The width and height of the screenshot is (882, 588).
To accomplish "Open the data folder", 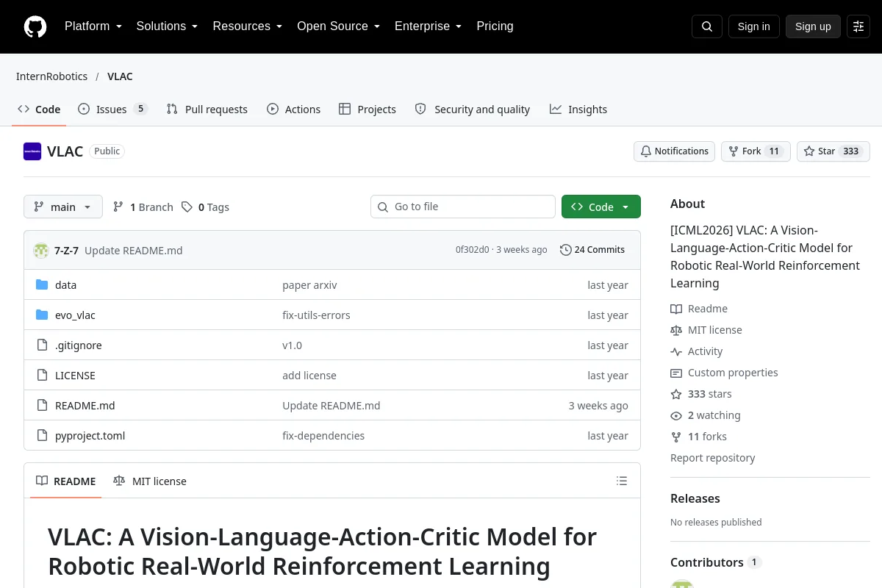I will click(x=65, y=285).
